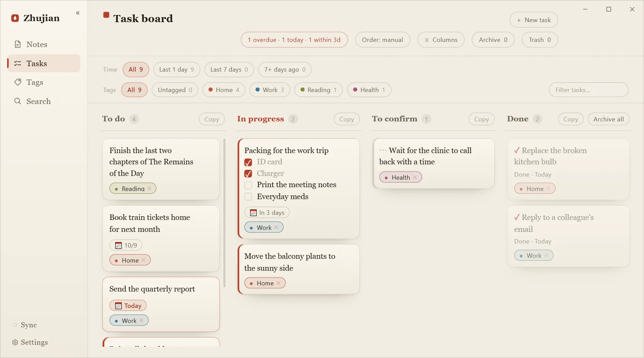Viewport: 644px width, 358px height.
Task: Remove Home tag from Book train tickets card
Action: point(143,260)
